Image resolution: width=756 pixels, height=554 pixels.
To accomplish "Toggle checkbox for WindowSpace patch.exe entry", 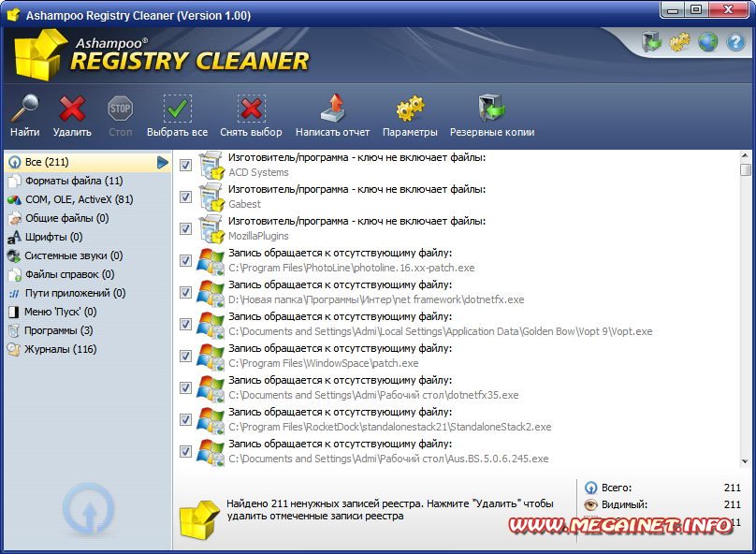I will pyautogui.click(x=185, y=357).
